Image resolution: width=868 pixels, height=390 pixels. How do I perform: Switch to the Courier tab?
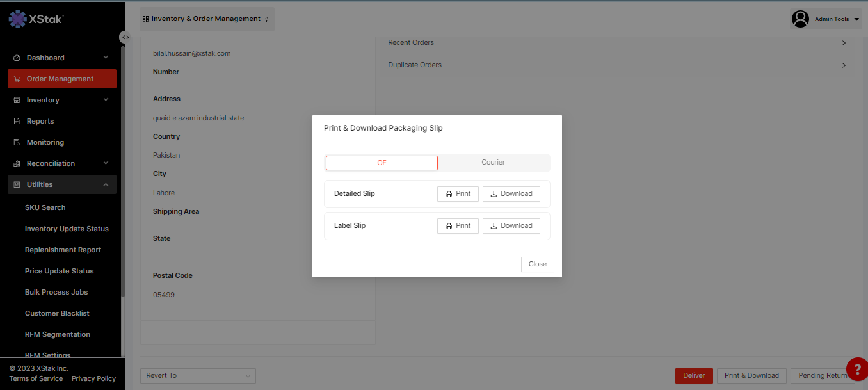click(x=493, y=163)
